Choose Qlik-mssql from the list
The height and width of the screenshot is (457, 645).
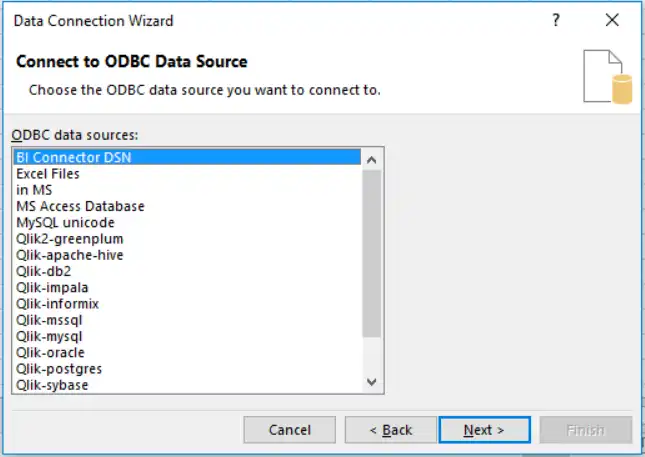tap(49, 320)
